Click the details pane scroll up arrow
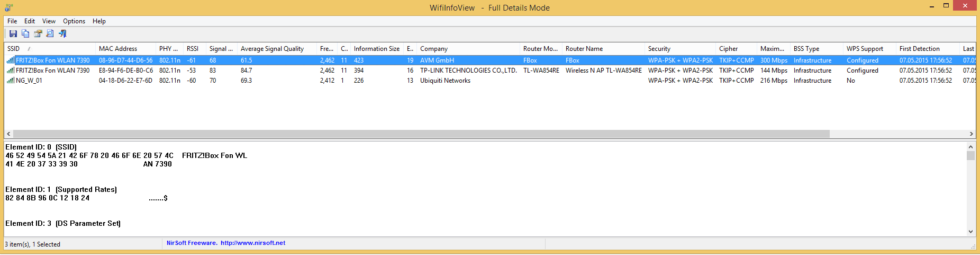 point(970,147)
